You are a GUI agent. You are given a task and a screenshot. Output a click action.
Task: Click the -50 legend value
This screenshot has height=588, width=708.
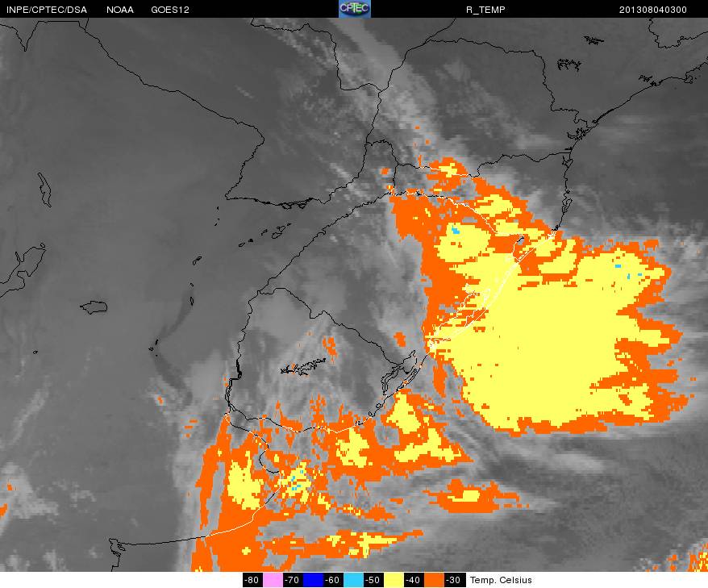pyautogui.click(x=373, y=580)
